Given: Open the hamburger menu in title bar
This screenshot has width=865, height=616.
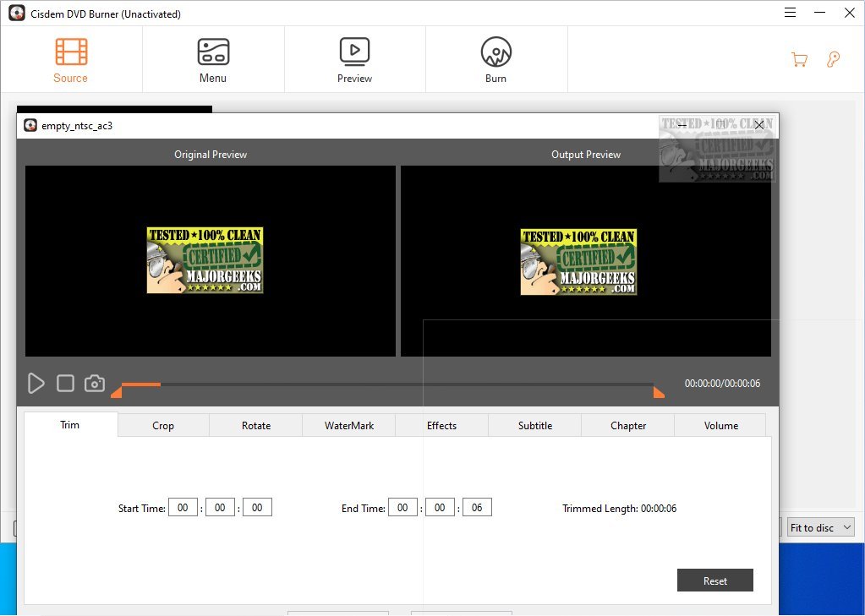Looking at the screenshot, I should (790, 13).
